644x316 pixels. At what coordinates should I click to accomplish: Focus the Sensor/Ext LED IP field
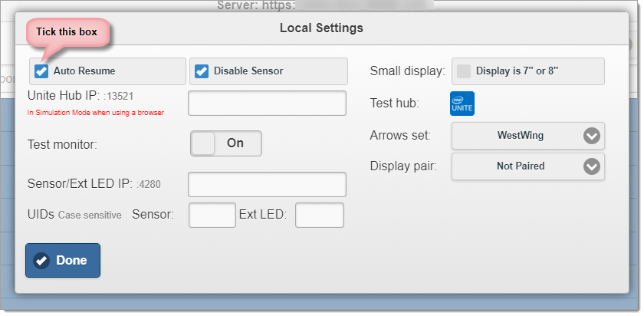coord(267,185)
